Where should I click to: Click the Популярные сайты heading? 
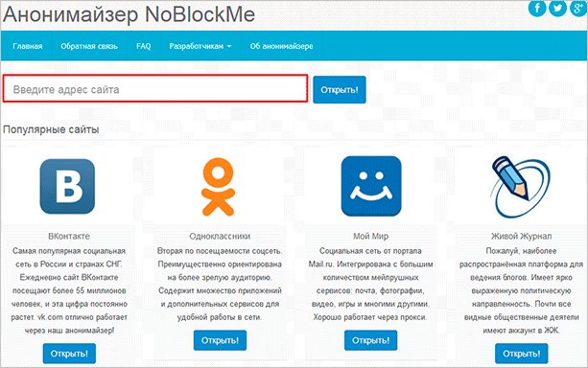(51, 129)
